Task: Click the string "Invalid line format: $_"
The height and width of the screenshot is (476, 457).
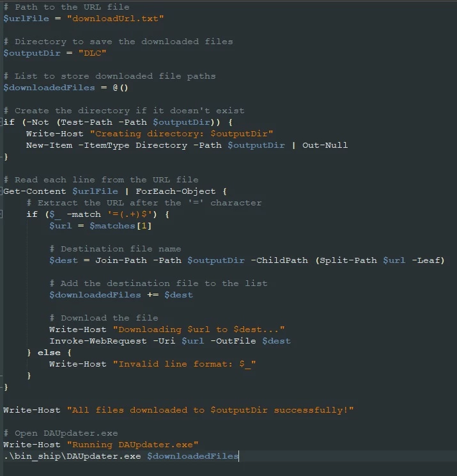Action: (x=184, y=365)
